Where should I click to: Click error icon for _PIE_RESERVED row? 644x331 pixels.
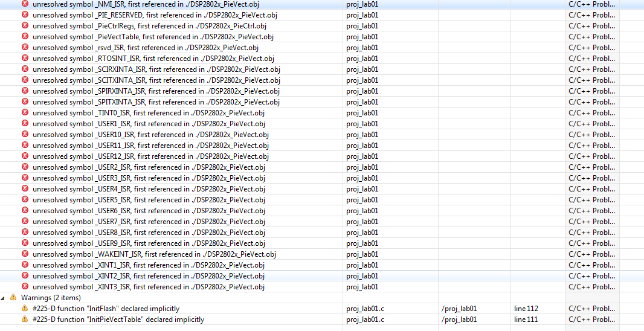(x=25, y=14)
